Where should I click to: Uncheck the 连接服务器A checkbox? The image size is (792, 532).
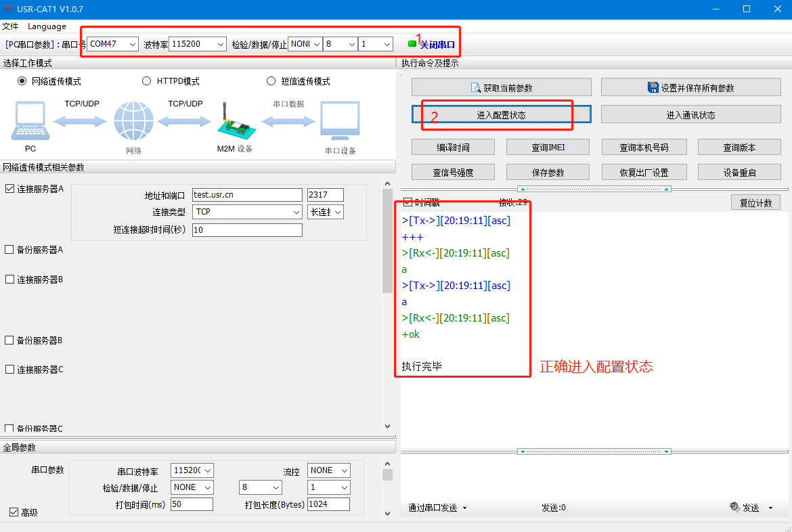tap(9, 189)
